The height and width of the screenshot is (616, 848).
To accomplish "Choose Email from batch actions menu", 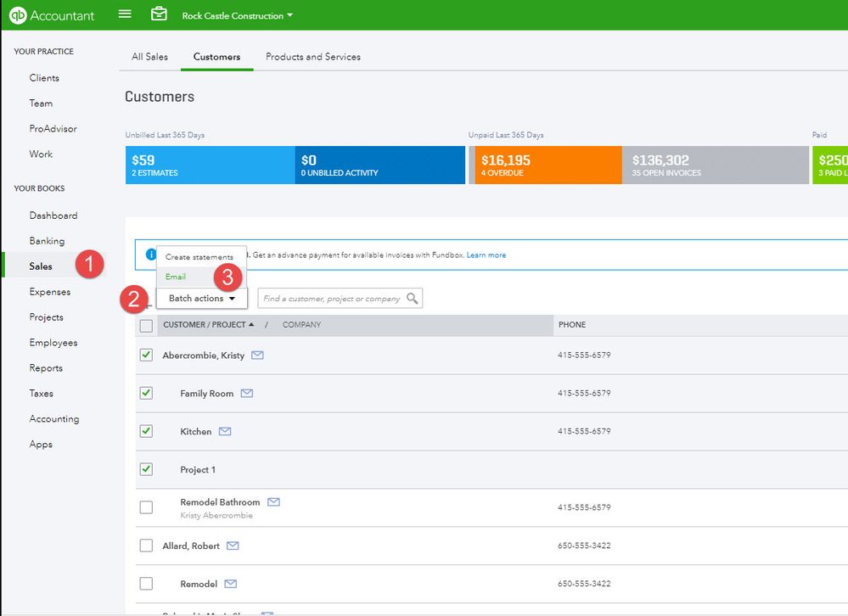I will tap(176, 277).
